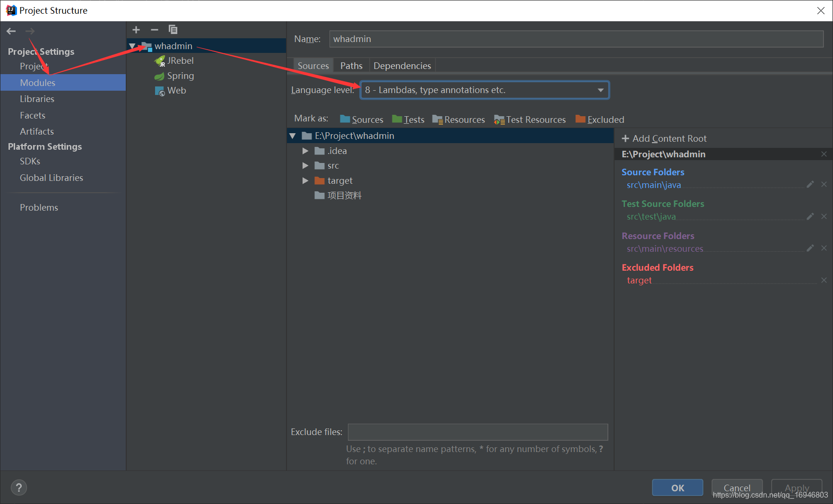Image resolution: width=833 pixels, height=504 pixels.
Task: Open the Language level dropdown
Action: [x=600, y=90]
